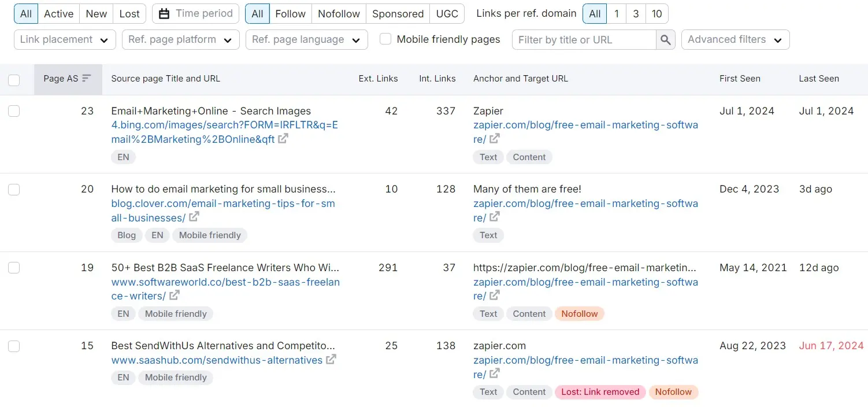The height and width of the screenshot is (407, 868).
Task: Sort by Page AS column header
Action: (x=68, y=79)
